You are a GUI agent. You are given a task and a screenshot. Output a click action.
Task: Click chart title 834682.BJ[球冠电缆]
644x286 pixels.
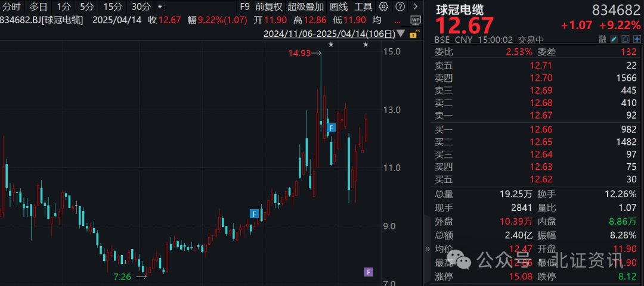(42, 20)
